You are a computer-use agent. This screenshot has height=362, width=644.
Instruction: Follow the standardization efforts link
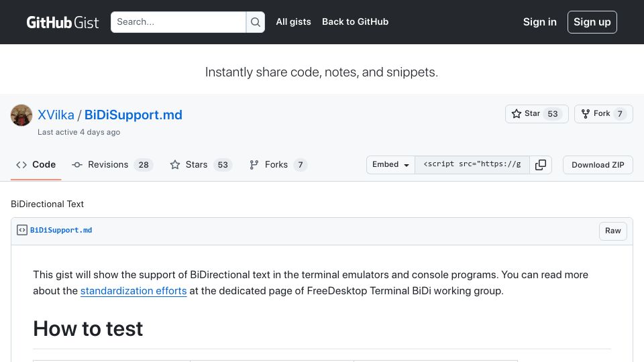pos(133,291)
